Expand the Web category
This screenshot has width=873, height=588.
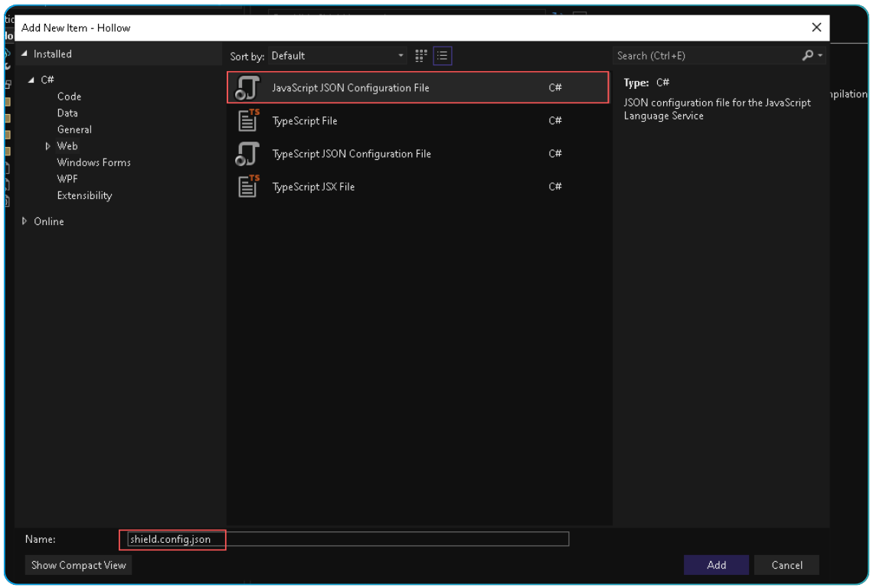point(47,145)
